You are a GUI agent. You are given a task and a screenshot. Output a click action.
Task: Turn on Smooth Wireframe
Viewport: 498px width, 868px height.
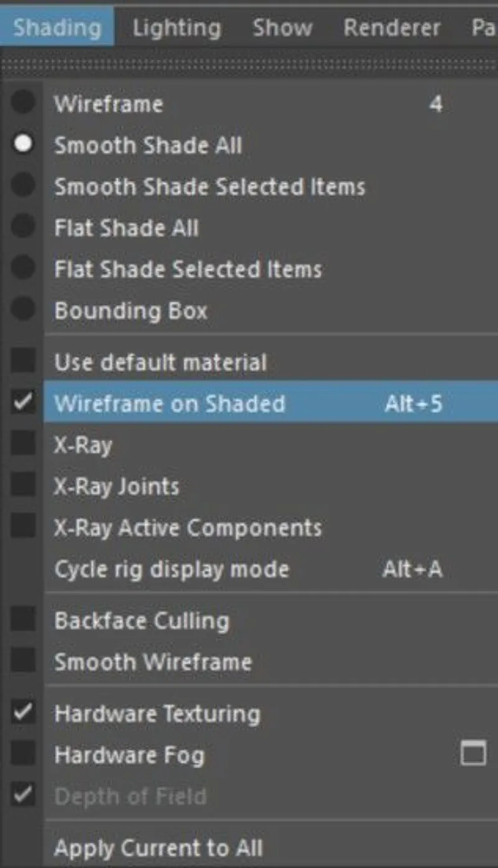(153, 661)
